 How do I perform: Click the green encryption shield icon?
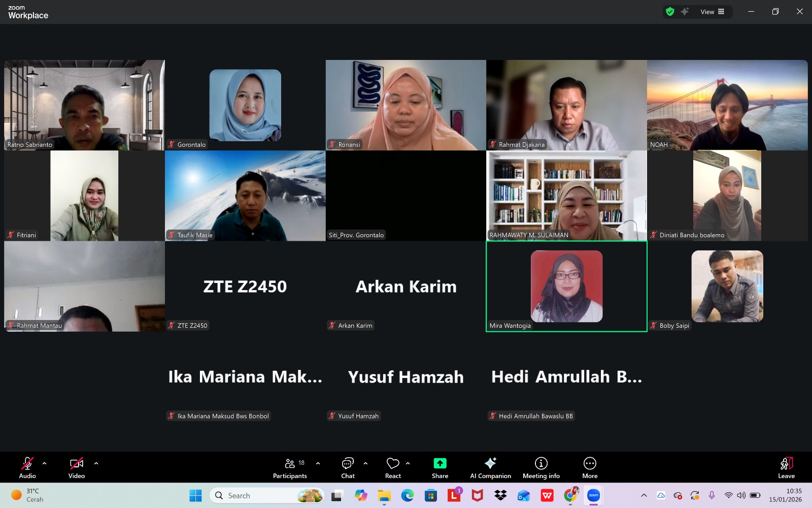point(670,12)
